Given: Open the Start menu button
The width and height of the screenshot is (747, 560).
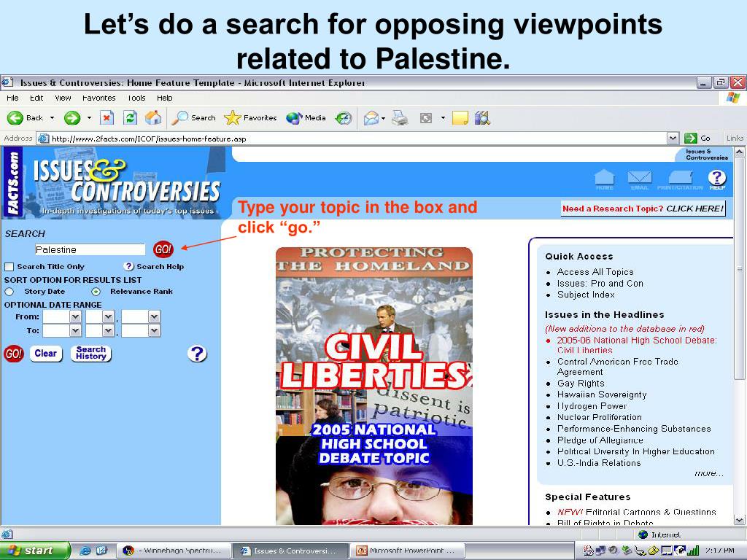Looking at the screenshot, I should 35,551.
